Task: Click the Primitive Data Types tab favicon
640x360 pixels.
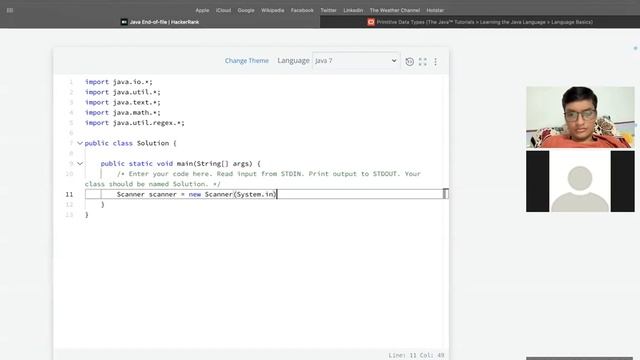Action: (x=371, y=22)
